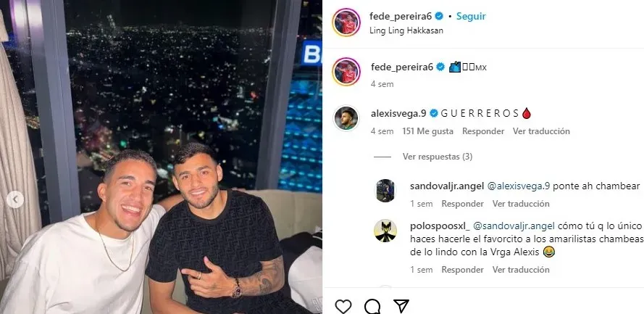
Task: Share post via paper plane icon
Action: click(x=401, y=305)
